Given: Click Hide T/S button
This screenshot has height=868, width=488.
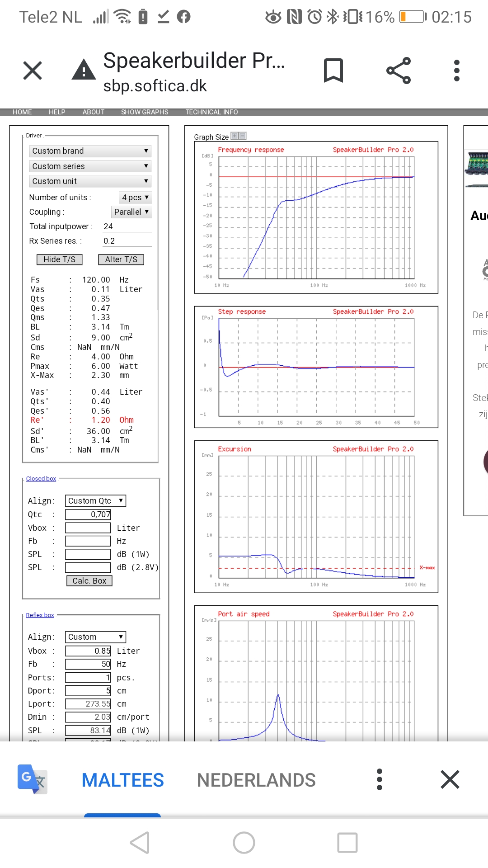Looking at the screenshot, I should [59, 259].
